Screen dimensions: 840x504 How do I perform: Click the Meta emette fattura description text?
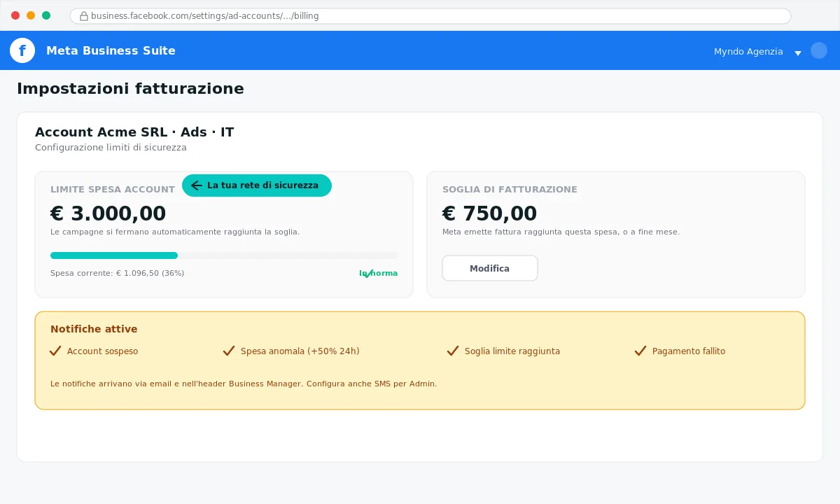pos(561,232)
